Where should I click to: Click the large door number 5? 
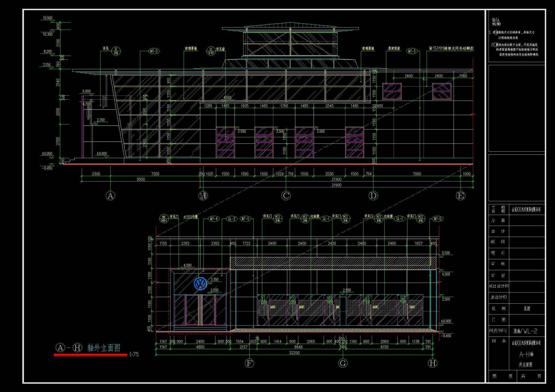tap(403, 300)
